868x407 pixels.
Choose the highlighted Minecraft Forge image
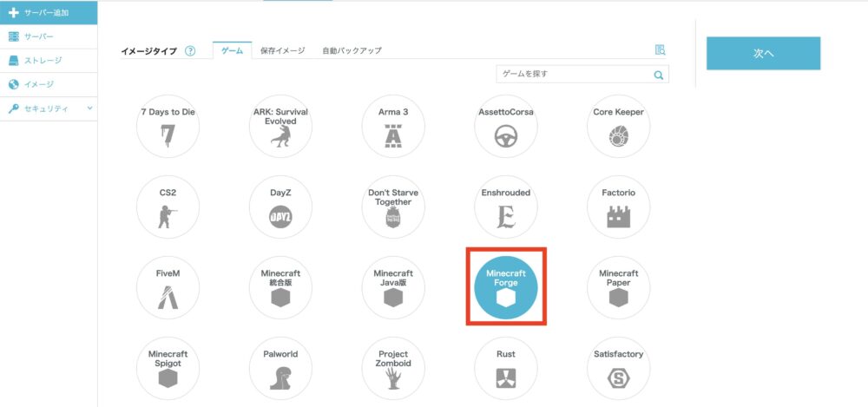506,287
